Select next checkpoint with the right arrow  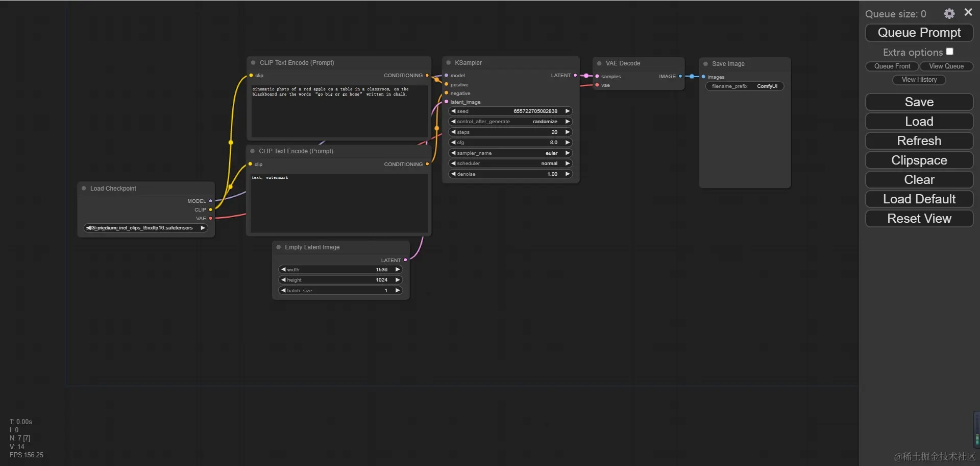[203, 228]
